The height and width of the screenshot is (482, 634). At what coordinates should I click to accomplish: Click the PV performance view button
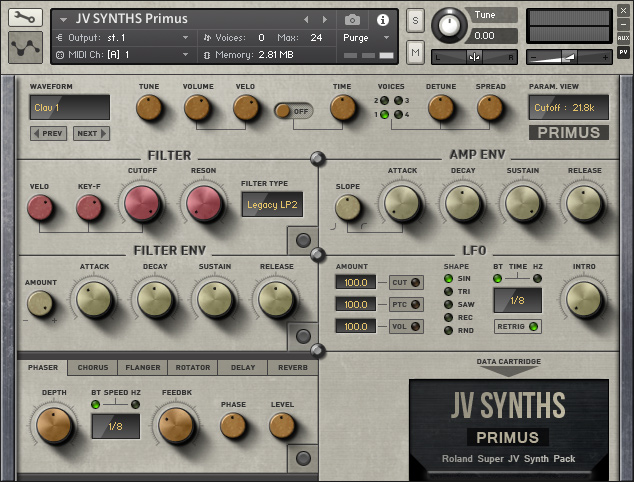[623, 52]
